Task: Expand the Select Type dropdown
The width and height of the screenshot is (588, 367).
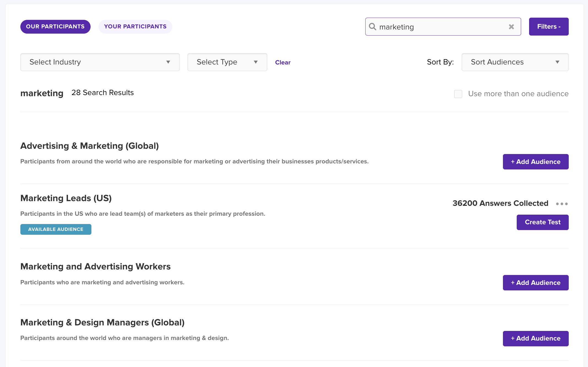Action: (227, 62)
